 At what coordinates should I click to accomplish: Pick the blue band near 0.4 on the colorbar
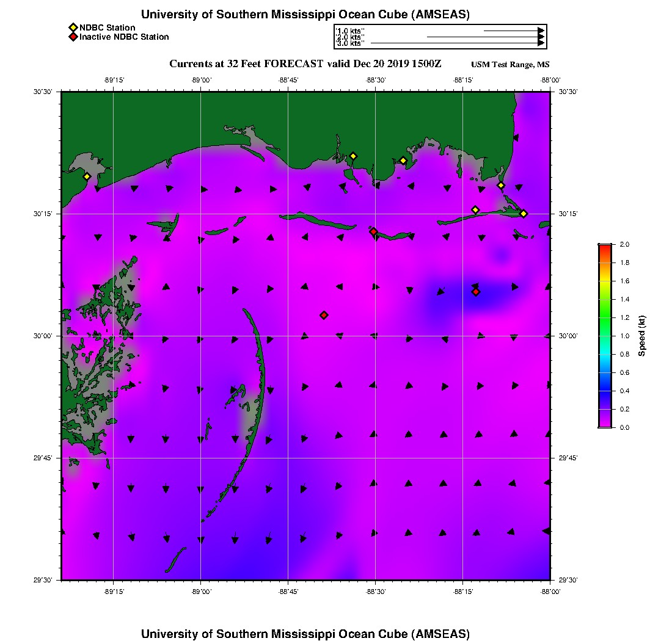pos(604,391)
